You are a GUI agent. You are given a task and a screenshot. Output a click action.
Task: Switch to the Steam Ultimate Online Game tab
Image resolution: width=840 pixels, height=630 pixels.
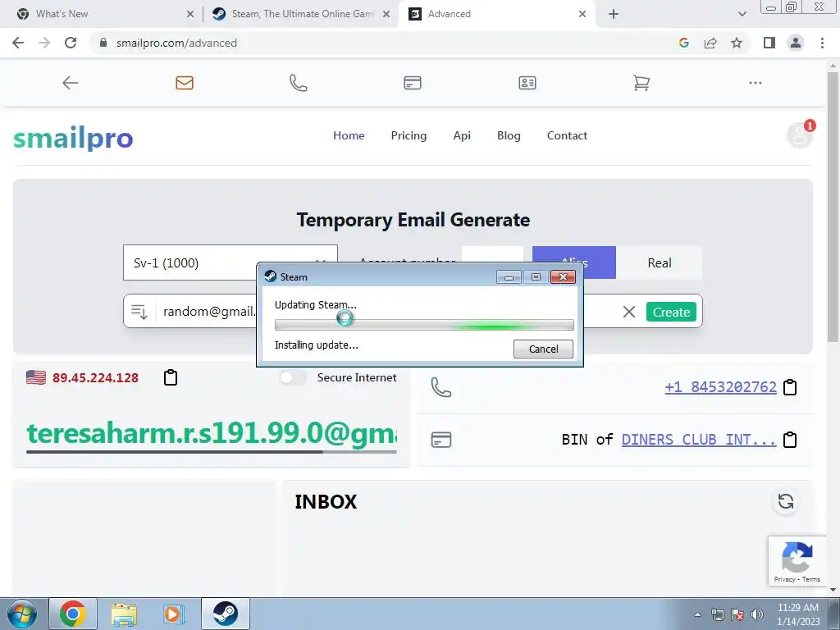(x=302, y=14)
